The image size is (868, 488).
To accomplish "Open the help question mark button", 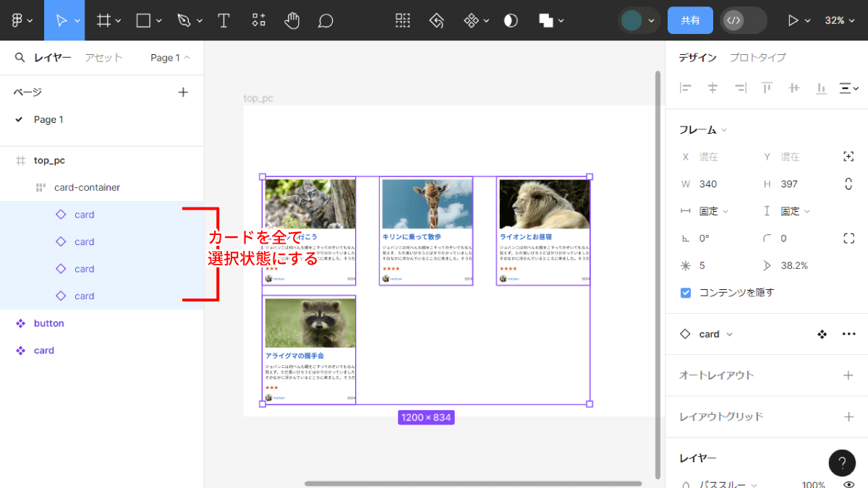I will tap(842, 463).
